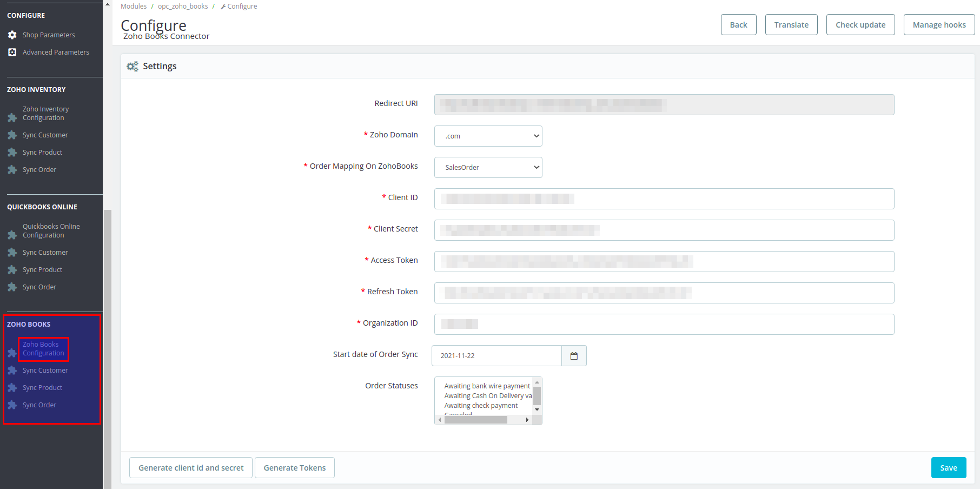The image size is (980, 489).
Task: Go to Quickbooks Online Sync Product
Action: pos(42,270)
